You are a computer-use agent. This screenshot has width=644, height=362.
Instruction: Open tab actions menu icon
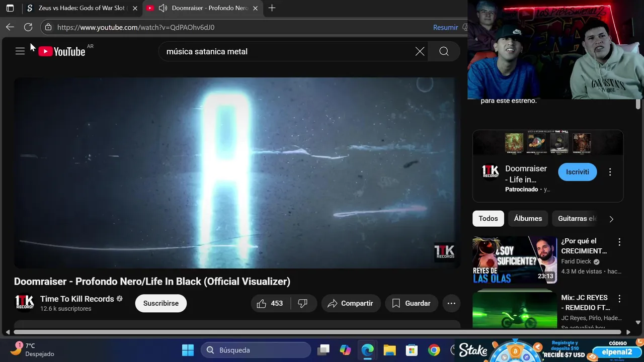pos(10,8)
